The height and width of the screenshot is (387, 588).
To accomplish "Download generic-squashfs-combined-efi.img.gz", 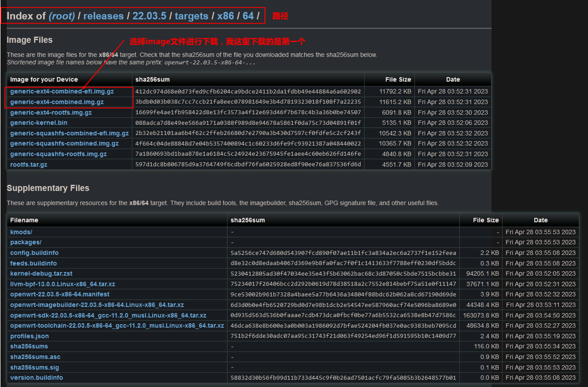I will 69,134.
